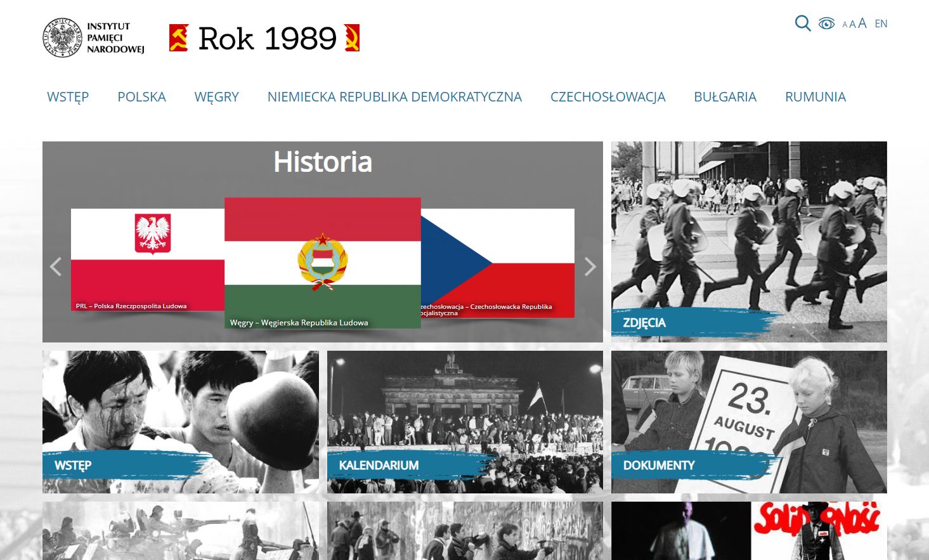The width and height of the screenshot is (929, 560).
Task: Select the Czechoslovakia flag slide
Action: 498,263
